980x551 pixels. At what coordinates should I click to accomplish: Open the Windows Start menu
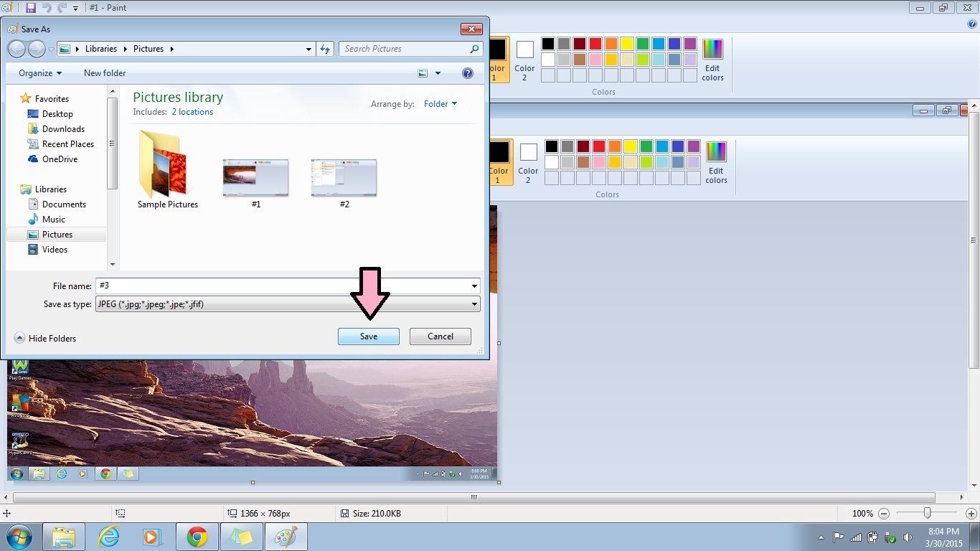tap(18, 537)
